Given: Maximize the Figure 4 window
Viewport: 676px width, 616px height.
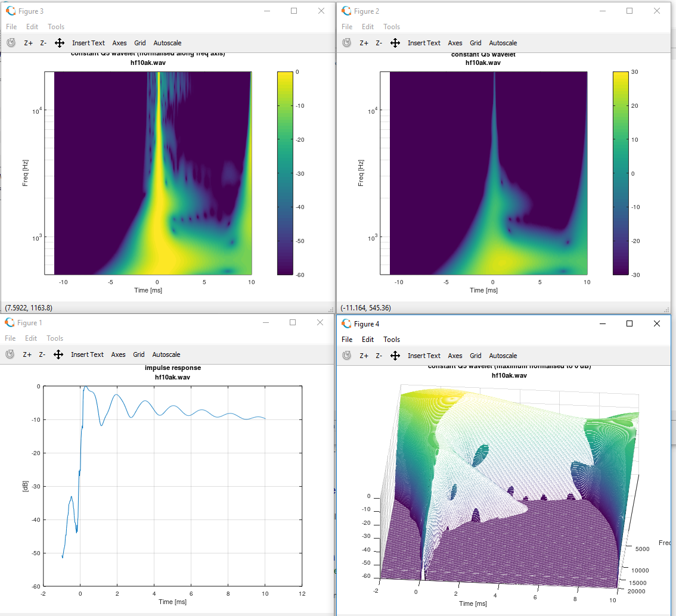Looking at the screenshot, I should tap(630, 323).
